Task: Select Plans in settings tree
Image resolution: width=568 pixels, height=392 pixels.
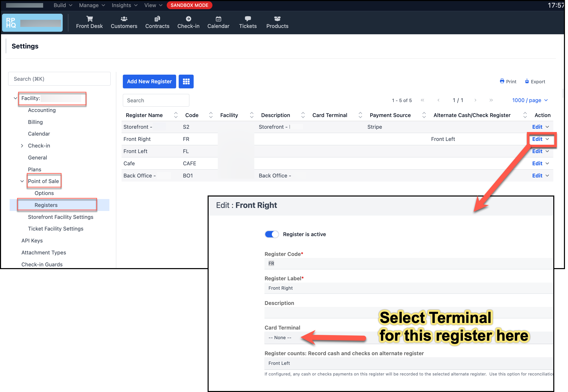Action: point(35,170)
